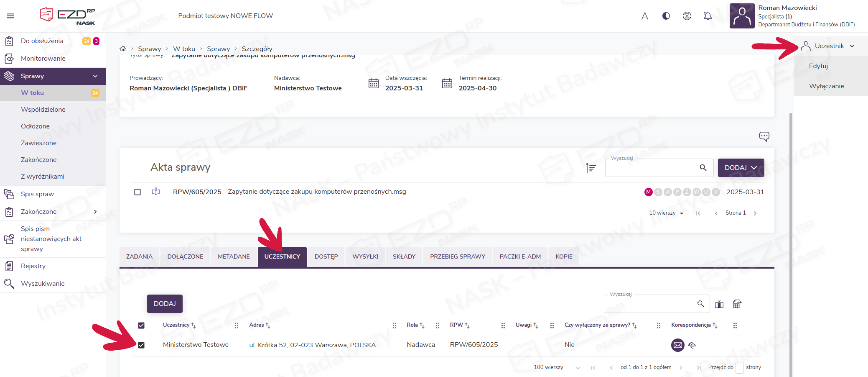Open Współdzielone in the sidebar
This screenshot has width=868, height=377.
(43, 110)
